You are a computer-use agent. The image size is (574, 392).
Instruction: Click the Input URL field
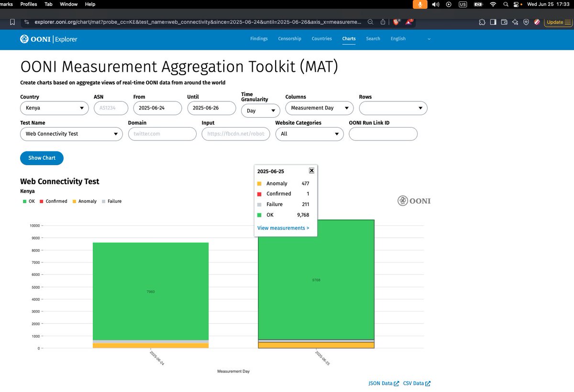tap(236, 134)
